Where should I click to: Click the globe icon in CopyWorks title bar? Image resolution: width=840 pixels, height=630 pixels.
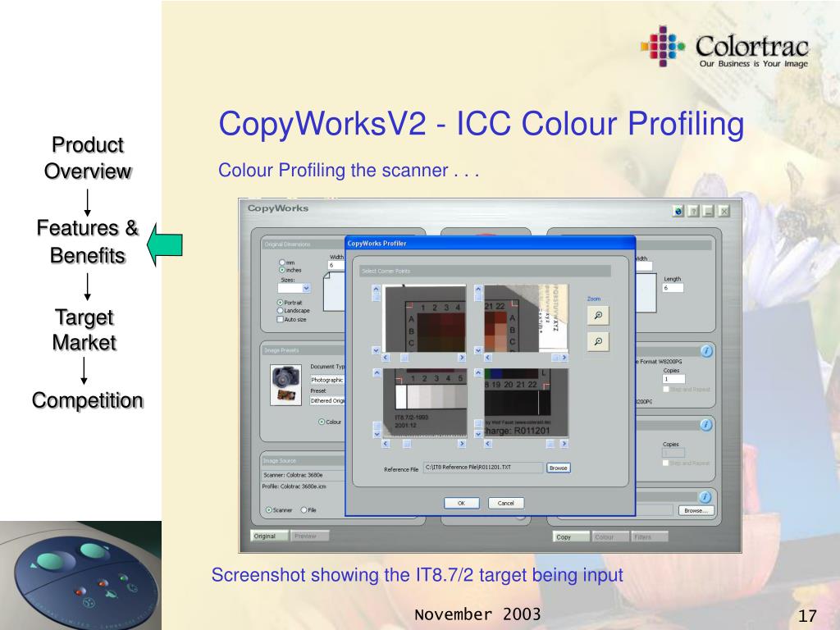[678, 211]
